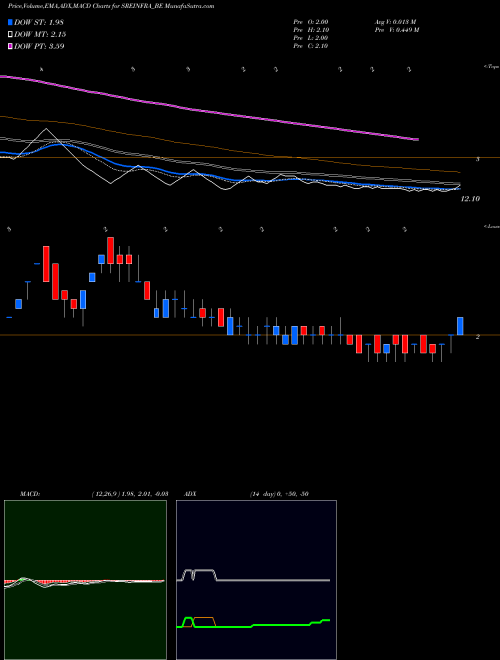Click the magenta DOW PT legend swatch
The image size is (500, 660).
click(10, 46)
